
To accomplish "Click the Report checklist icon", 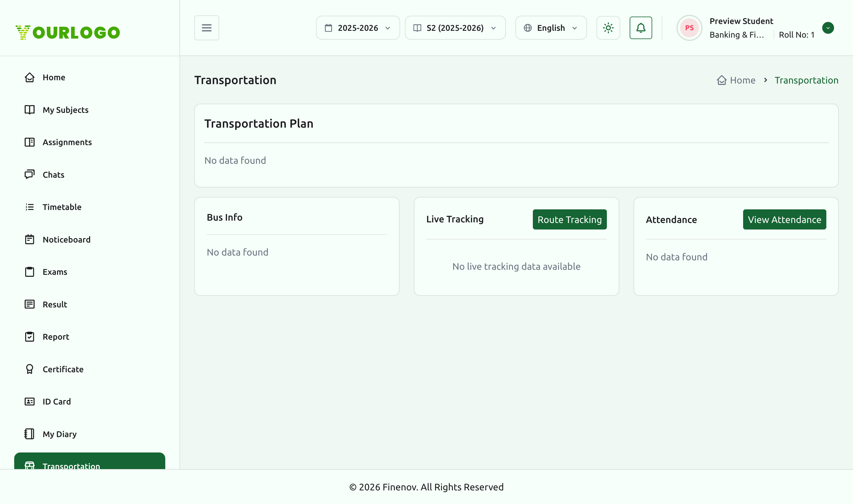I will tap(30, 337).
